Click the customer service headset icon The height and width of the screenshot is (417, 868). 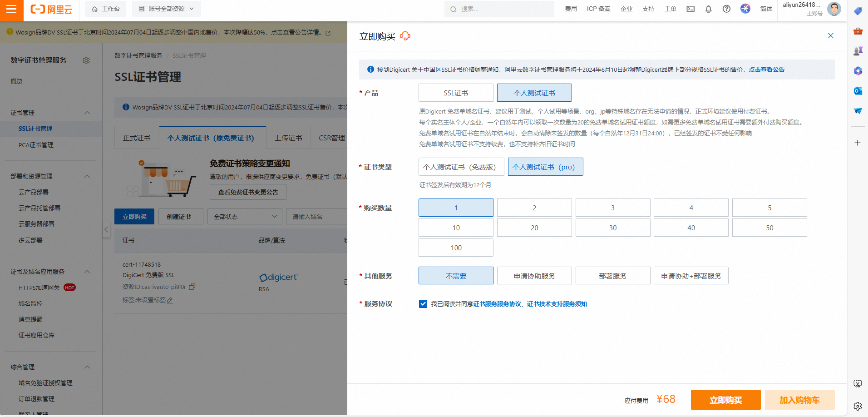pos(405,36)
